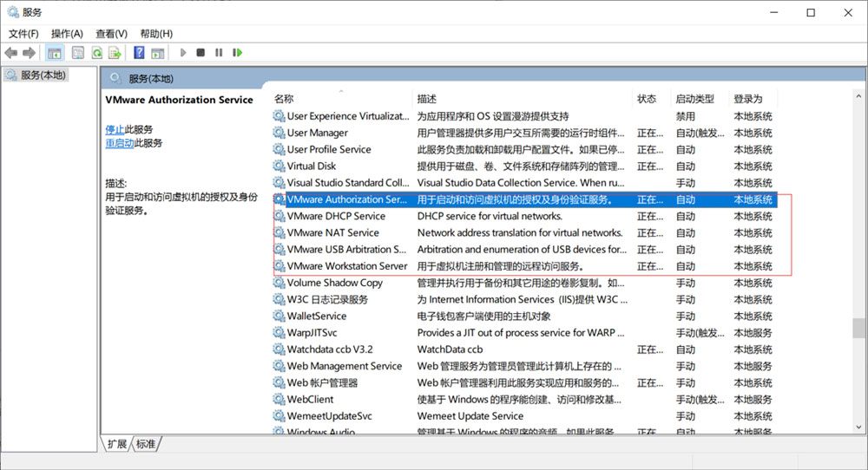Sort by the 启动类型 column header

click(x=699, y=99)
